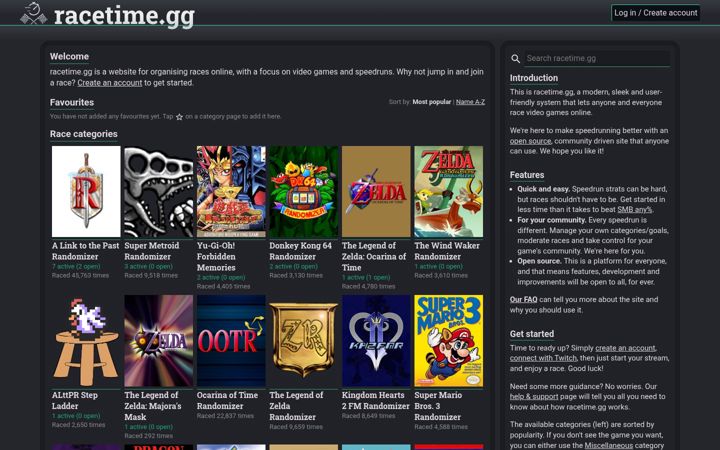Image resolution: width=720 pixels, height=450 pixels.
Task: Open Donkey Kong 64 Randomizer cover image
Action: 304,191
